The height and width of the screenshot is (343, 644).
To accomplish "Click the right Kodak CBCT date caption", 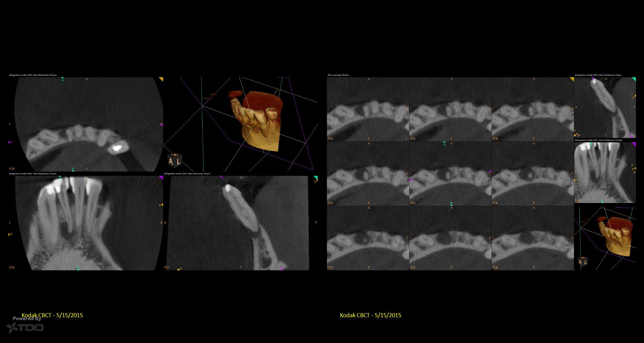I will (370, 315).
